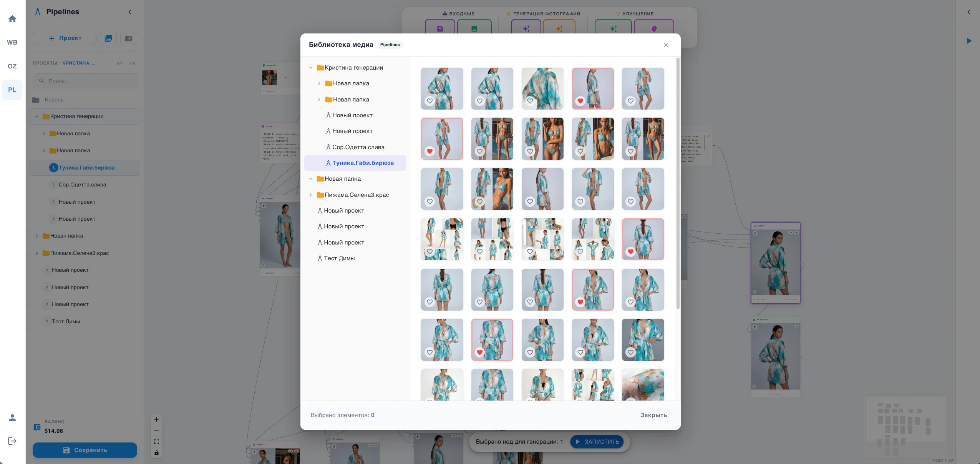Open the user profile icon
980x464 pixels.
(12, 417)
